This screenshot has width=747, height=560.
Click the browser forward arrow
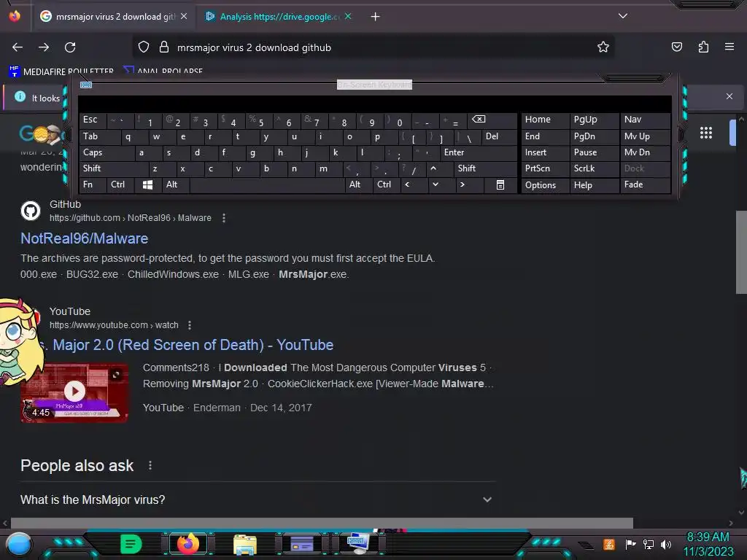click(44, 47)
